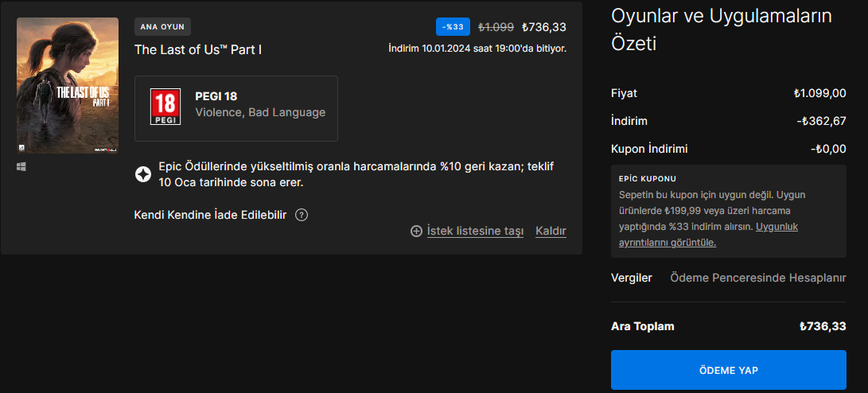868x393 pixels.
Task: Proceed to checkout with ÖDEME YAP button
Action: tap(729, 370)
